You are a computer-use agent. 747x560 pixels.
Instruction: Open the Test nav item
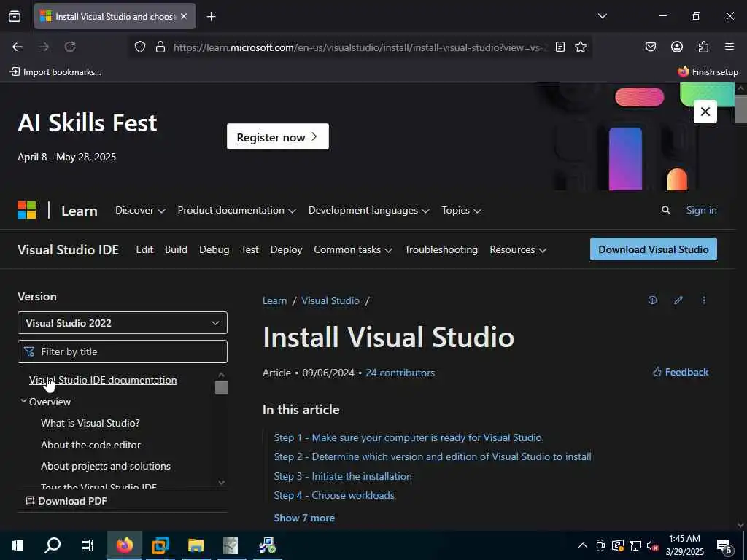tap(249, 250)
